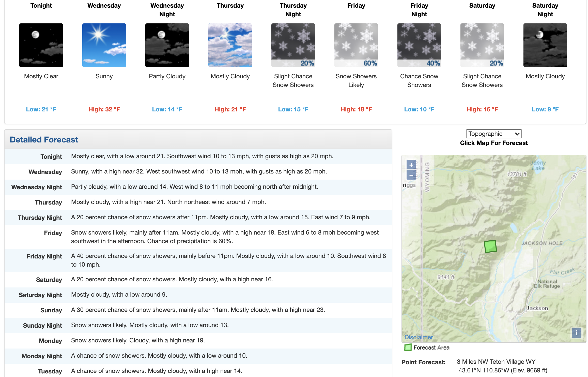
Task: Open the Topographic map type dropdown
Action: 494,134
